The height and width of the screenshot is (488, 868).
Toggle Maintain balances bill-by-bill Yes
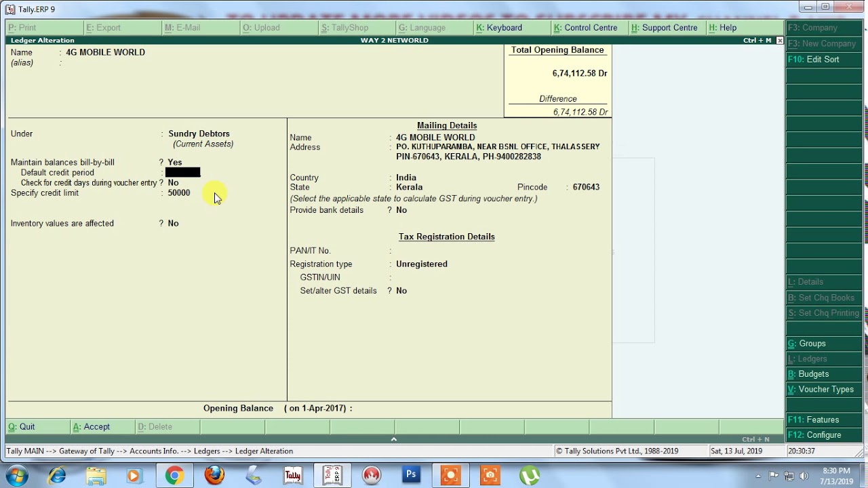click(175, 163)
